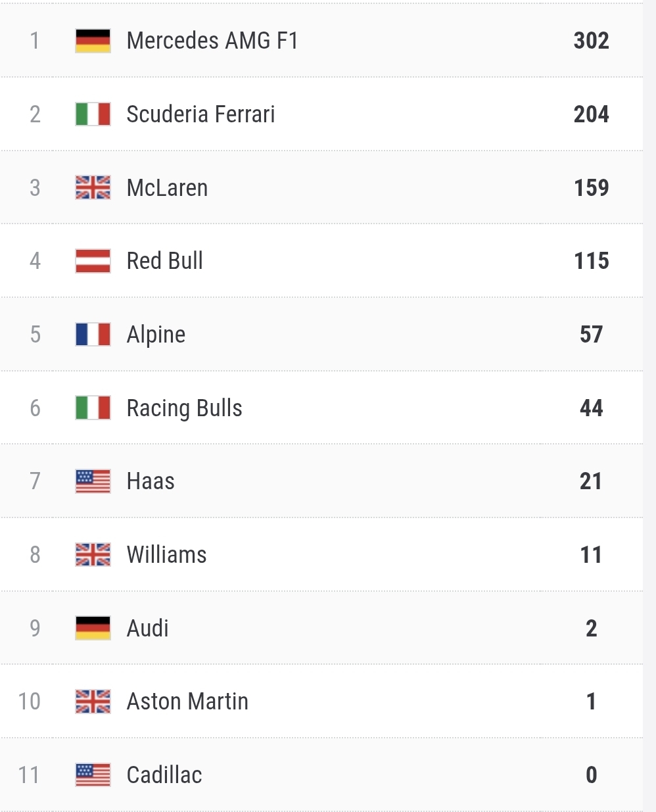Click the US flag beside Haas
Image resolution: width=656 pixels, height=812 pixels.
[x=93, y=481]
